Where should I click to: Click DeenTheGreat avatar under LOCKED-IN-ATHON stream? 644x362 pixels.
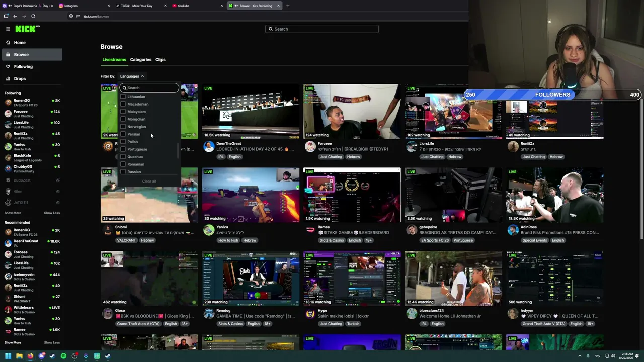tap(209, 146)
